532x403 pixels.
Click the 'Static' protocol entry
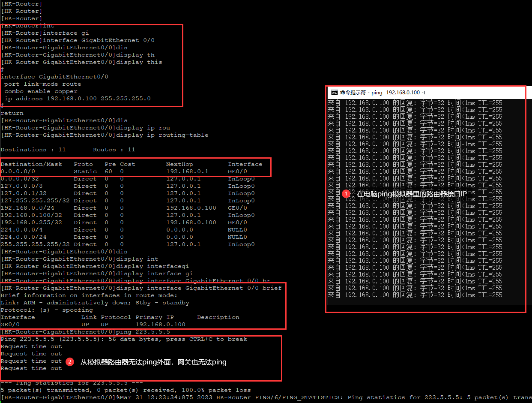click(x=85, y=171)
